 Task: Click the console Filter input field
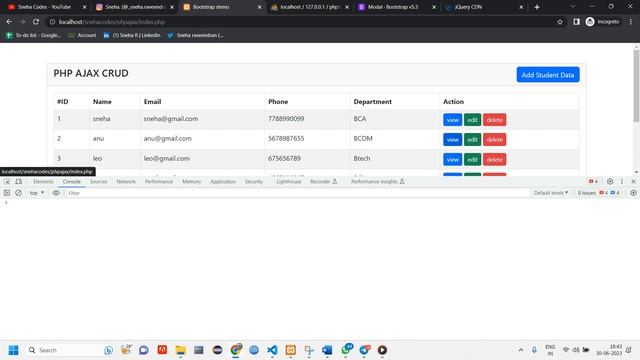[297, 193]
